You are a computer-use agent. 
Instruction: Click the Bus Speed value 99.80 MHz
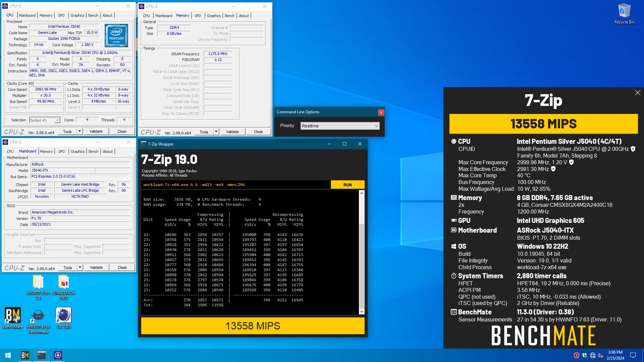coord(46,101)
